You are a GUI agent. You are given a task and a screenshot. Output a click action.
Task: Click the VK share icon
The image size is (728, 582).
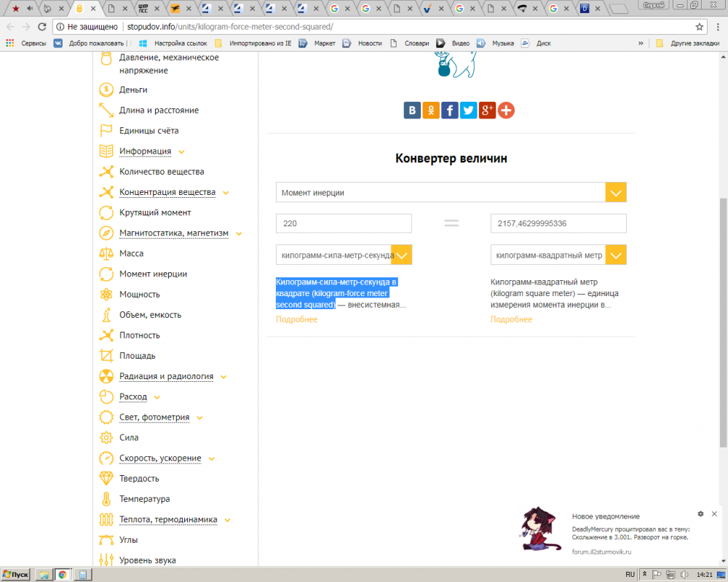tap(412, 110)
